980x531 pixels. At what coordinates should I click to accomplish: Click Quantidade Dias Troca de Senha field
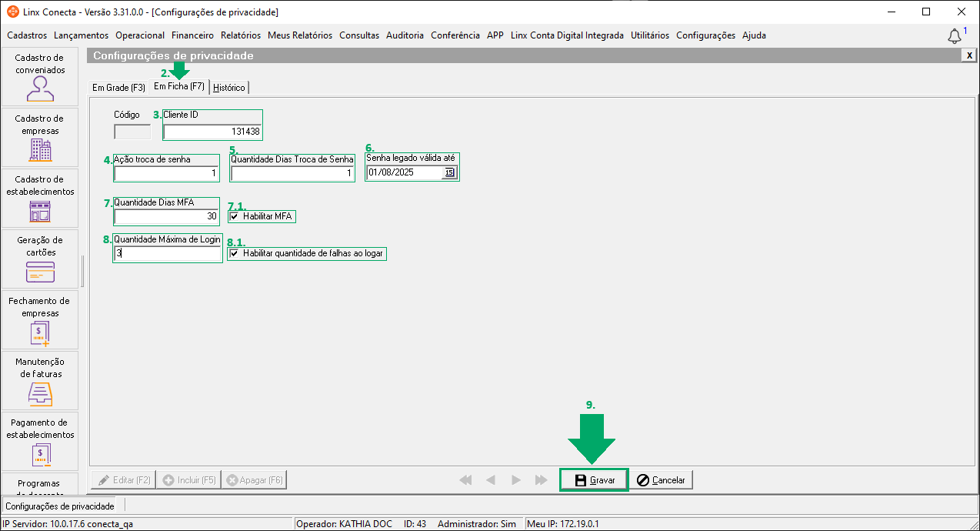pos(292,174)
